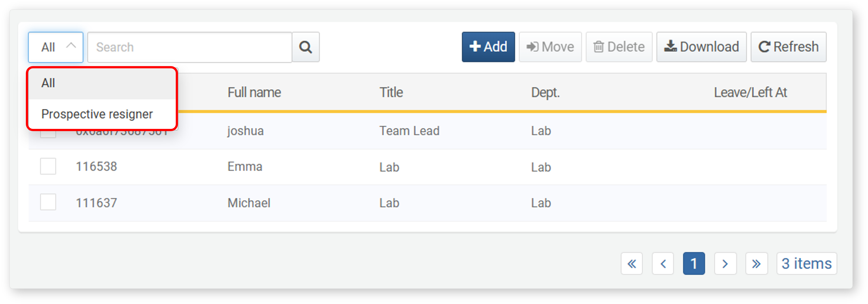Tick the checkbox for employee 111637
The width and height of the screenshot is (868, 304).
pos(48,202)
